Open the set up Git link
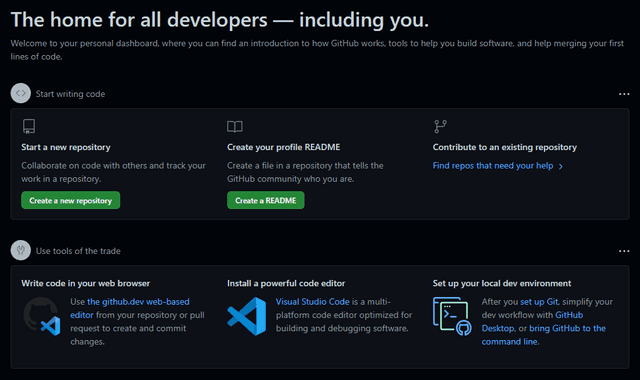 tap(539, 302)
